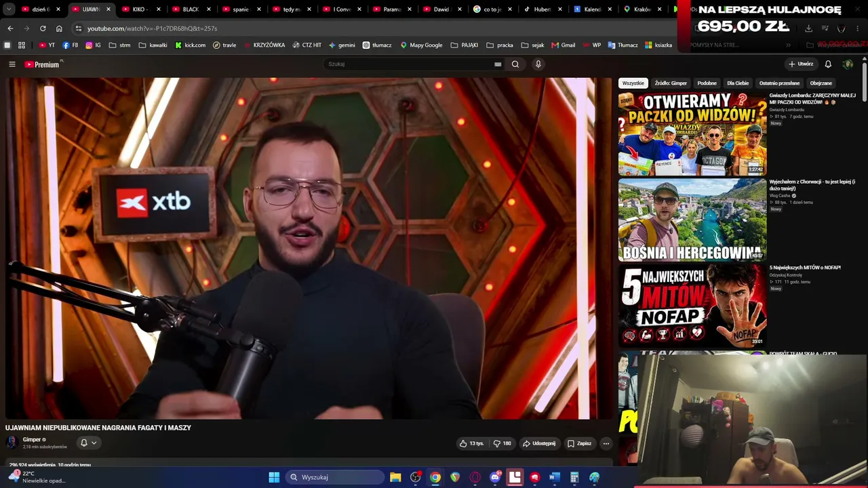Open the apps grid in bookmarks bar

click(x=22, y=45)
